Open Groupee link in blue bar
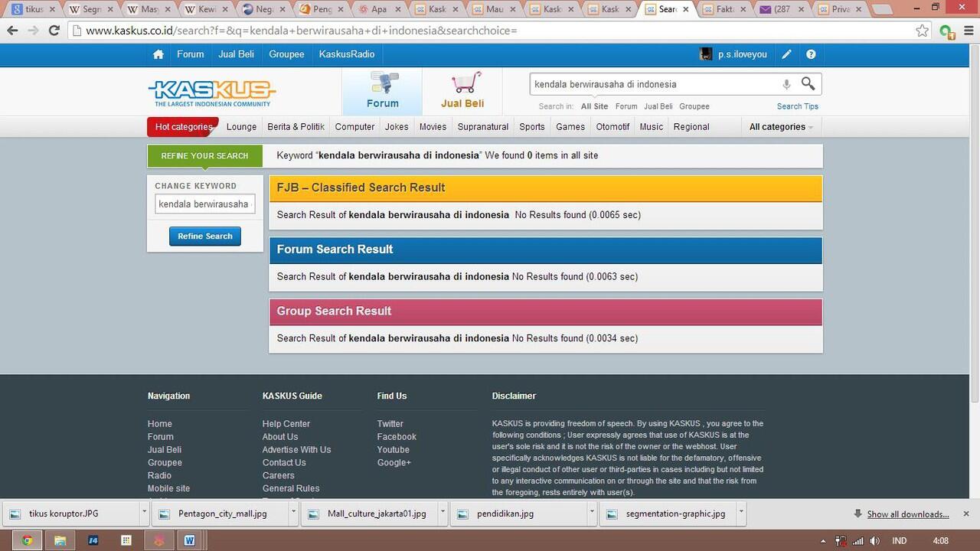This screenshot has width=980, height=551. [x=286, y=54]
